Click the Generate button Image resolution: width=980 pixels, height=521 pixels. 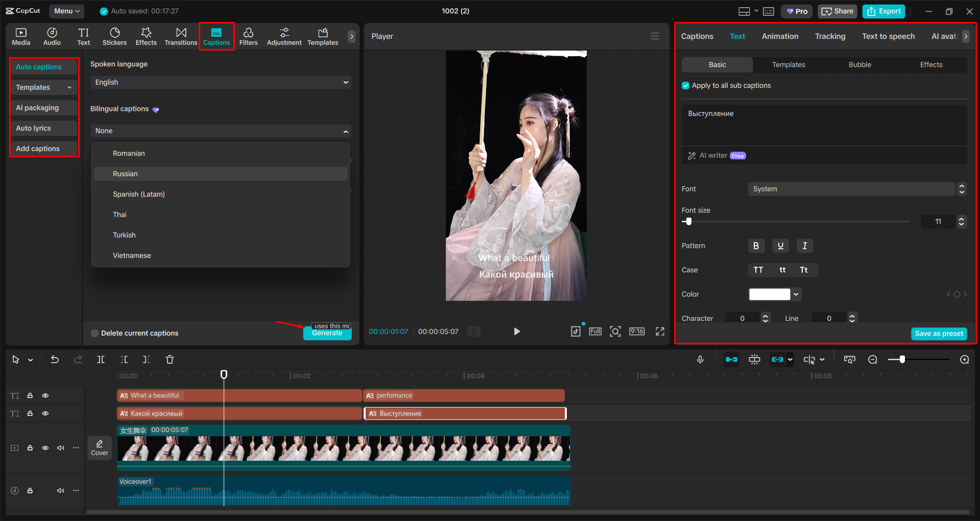click(327, 333)
